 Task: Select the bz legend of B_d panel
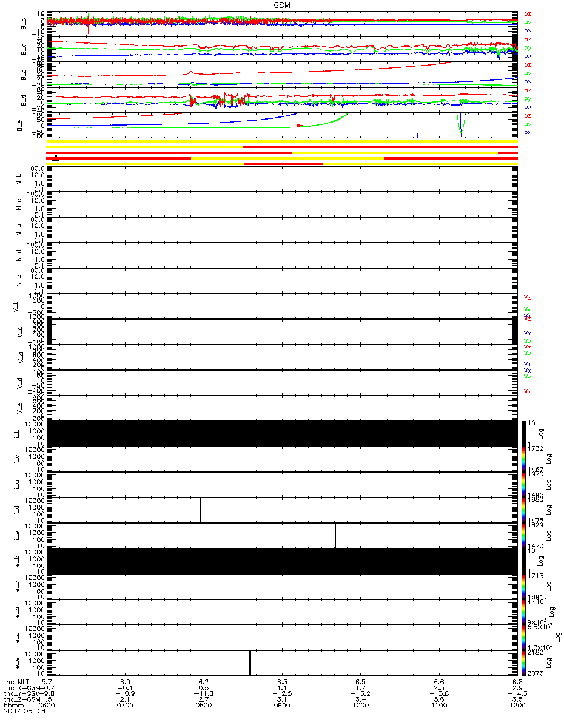click(528, 90)
